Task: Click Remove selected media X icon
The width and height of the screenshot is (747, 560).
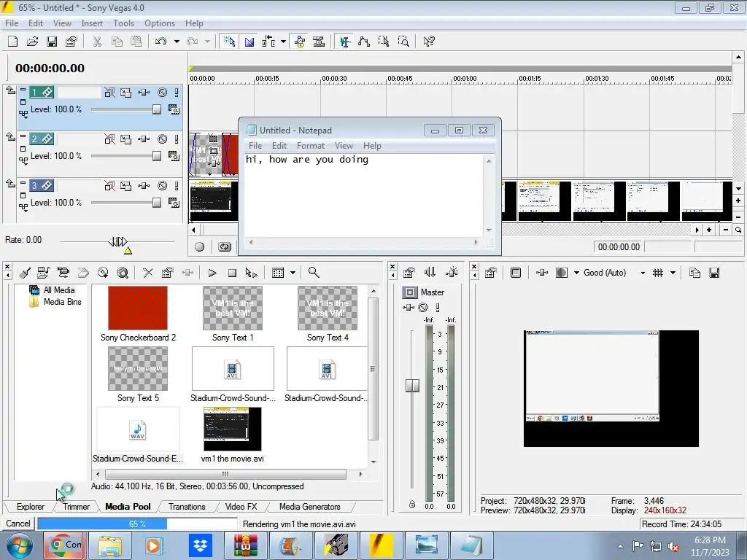Action: point(147,273)
